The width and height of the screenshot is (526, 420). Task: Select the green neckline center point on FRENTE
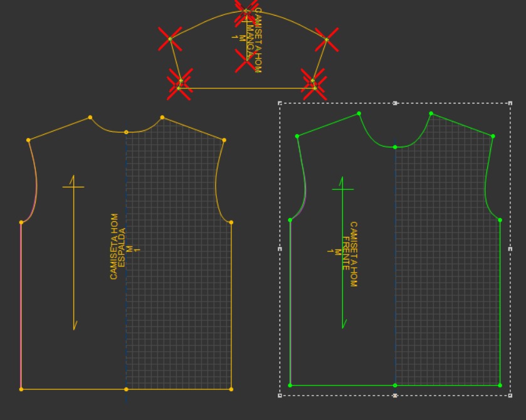(395, 147)
